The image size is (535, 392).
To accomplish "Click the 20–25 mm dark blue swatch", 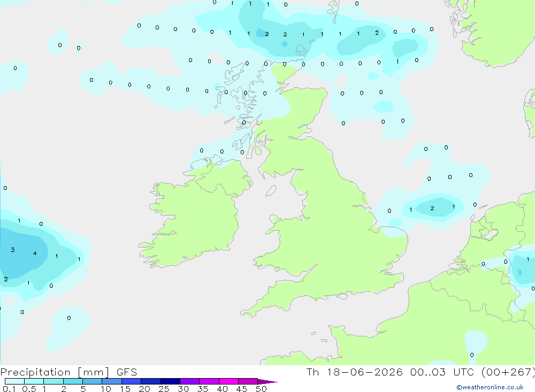I will [x=151, y=381].
